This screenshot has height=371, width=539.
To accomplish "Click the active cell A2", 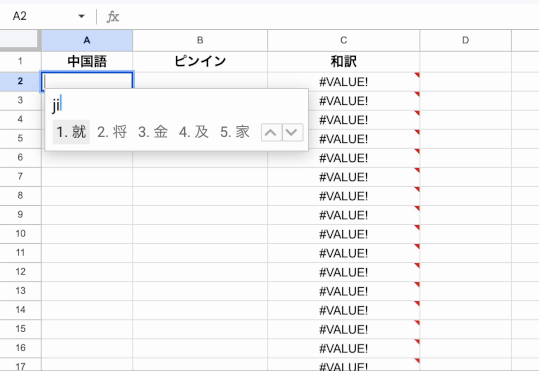I will [87, 80].
